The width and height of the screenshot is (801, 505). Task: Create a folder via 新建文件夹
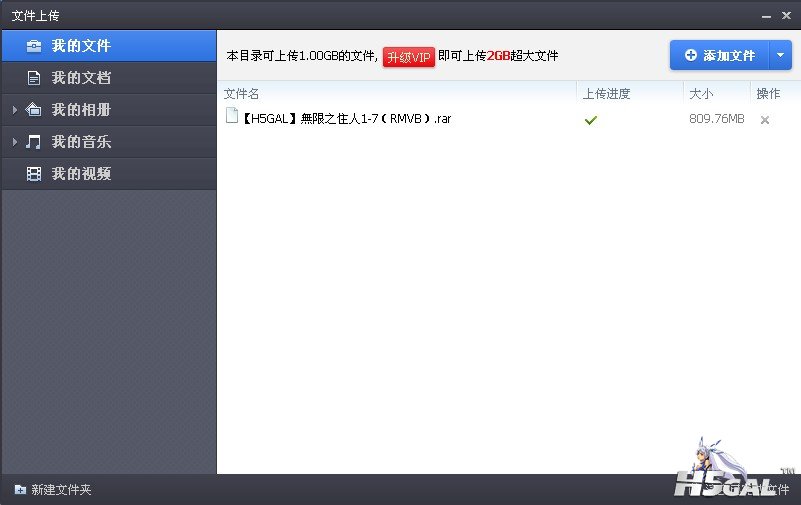coord(53,490)
